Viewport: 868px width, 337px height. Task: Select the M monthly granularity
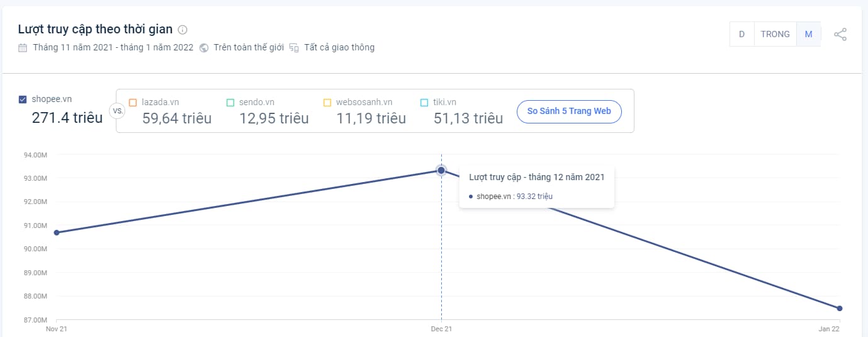(x=808, y=34)
